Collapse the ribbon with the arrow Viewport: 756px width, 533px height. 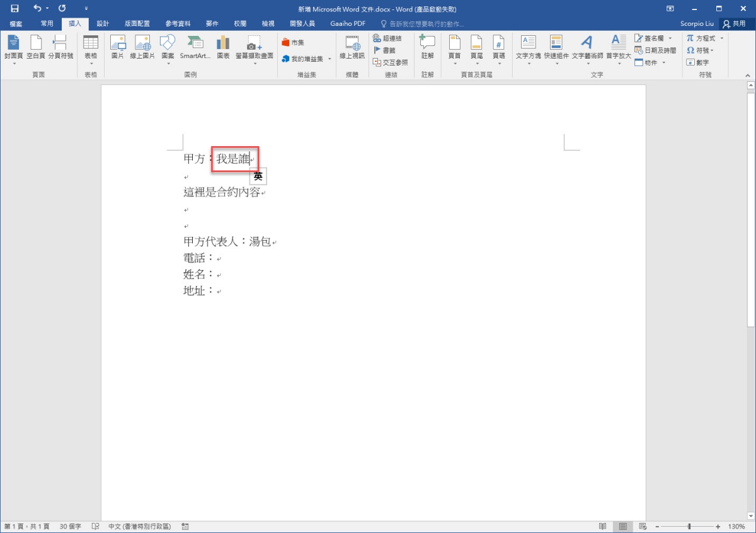tap(749, 75)
